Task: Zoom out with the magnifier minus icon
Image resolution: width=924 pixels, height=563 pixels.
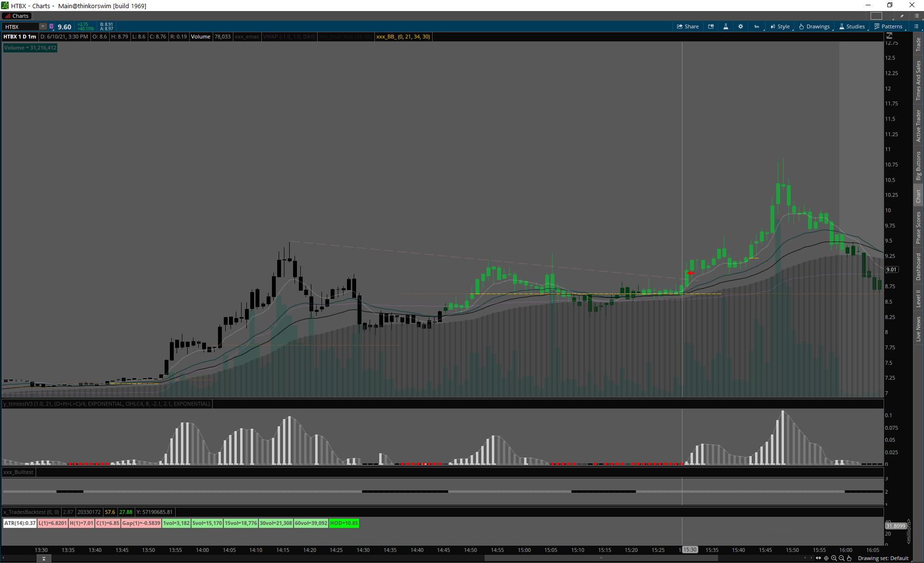Action: click(842, 558)
